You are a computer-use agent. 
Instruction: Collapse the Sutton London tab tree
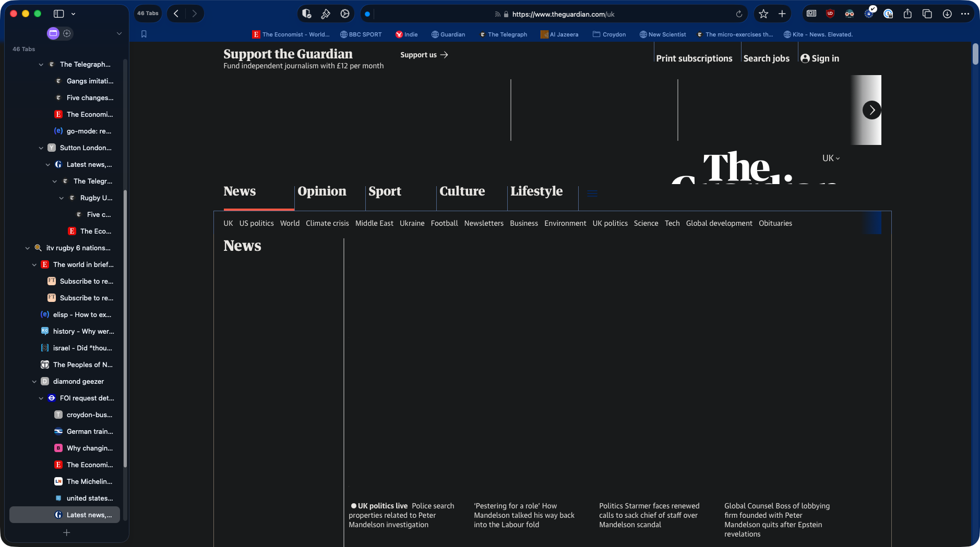[x=41, y=148]
